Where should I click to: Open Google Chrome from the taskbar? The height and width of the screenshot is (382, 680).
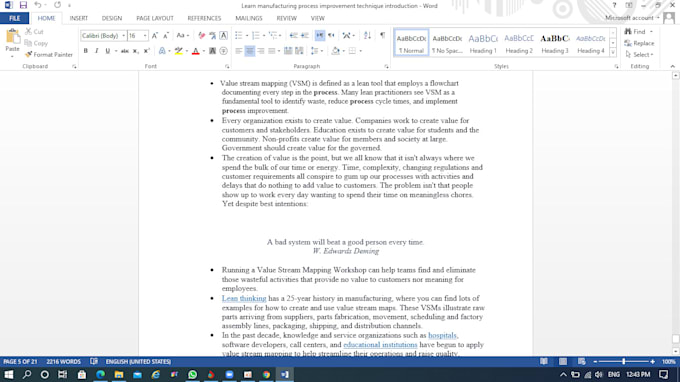pyautogui.click(x=266, y=374)
